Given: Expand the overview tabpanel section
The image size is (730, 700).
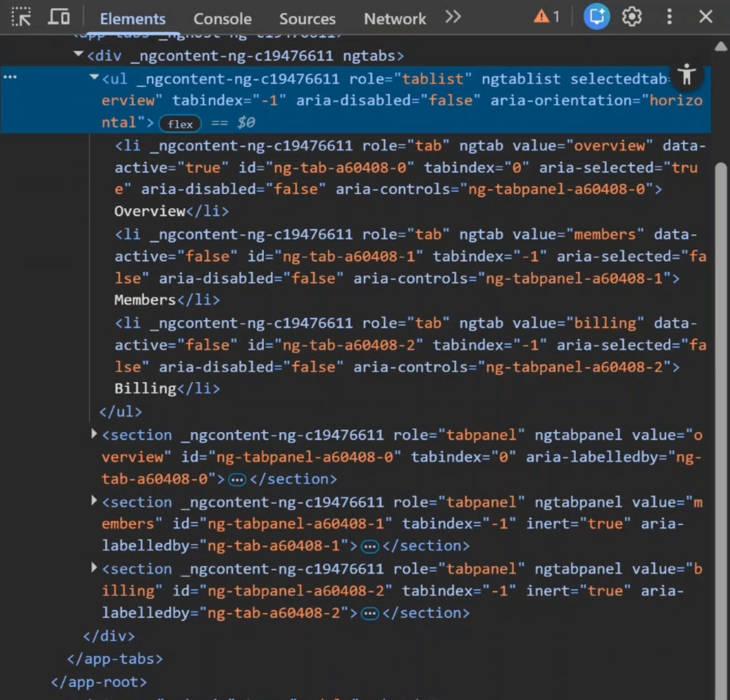Looking at the screenshot, I should (94, 433).
